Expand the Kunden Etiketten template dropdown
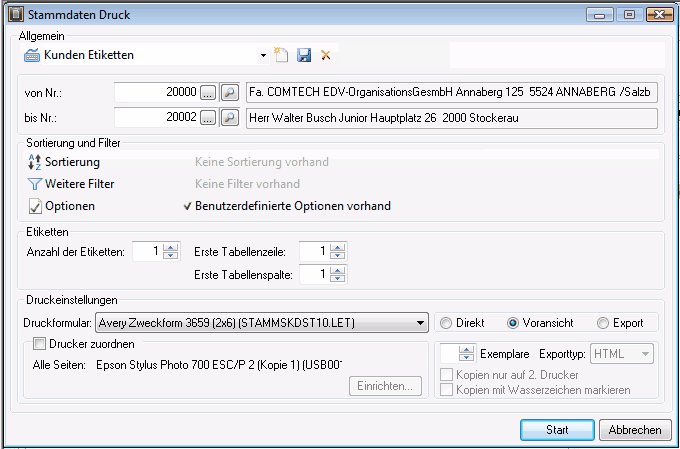Screen dimensions: 680x449 click(x=263, y=56)
